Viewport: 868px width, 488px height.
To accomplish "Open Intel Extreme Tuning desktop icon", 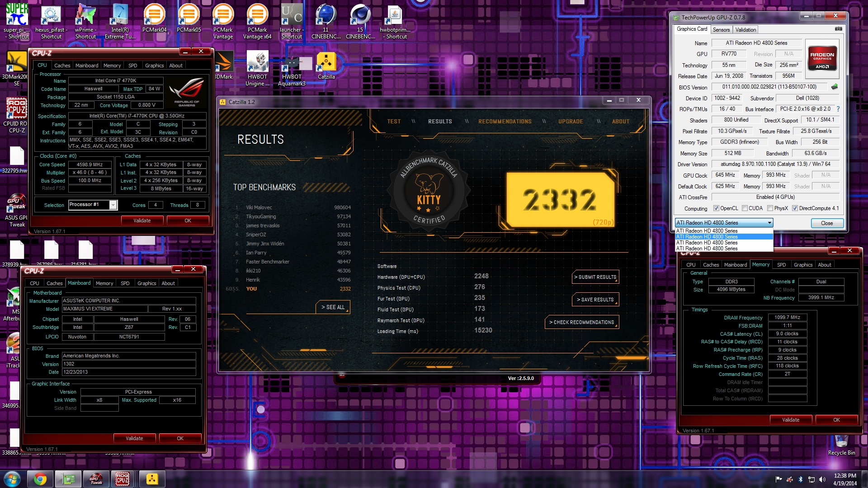I will (120, 21).
